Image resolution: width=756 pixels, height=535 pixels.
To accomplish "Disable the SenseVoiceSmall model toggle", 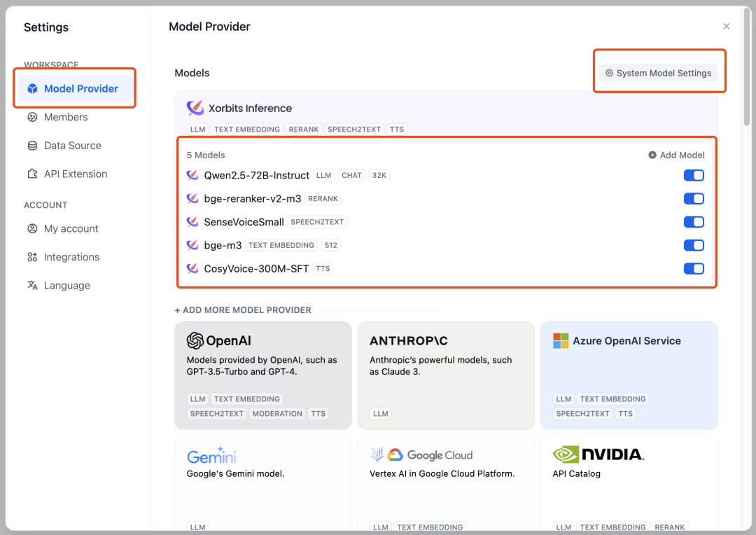I will tap(694, 222).
